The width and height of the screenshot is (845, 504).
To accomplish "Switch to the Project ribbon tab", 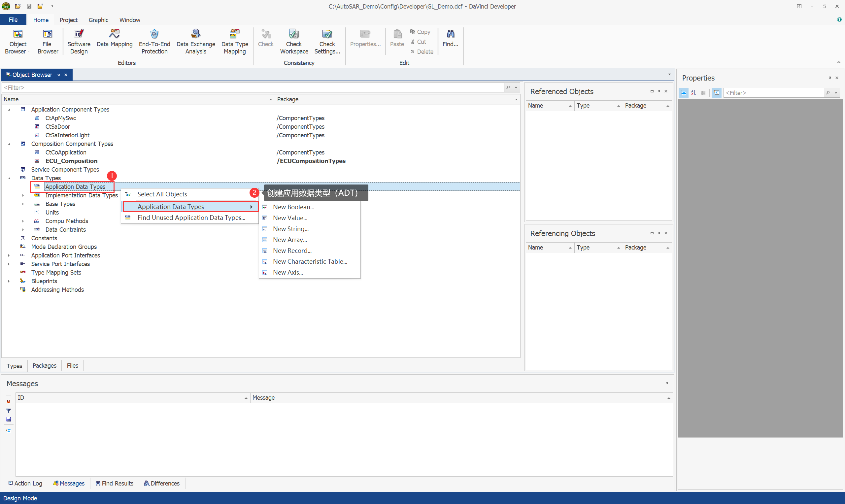I will point(68,20).
